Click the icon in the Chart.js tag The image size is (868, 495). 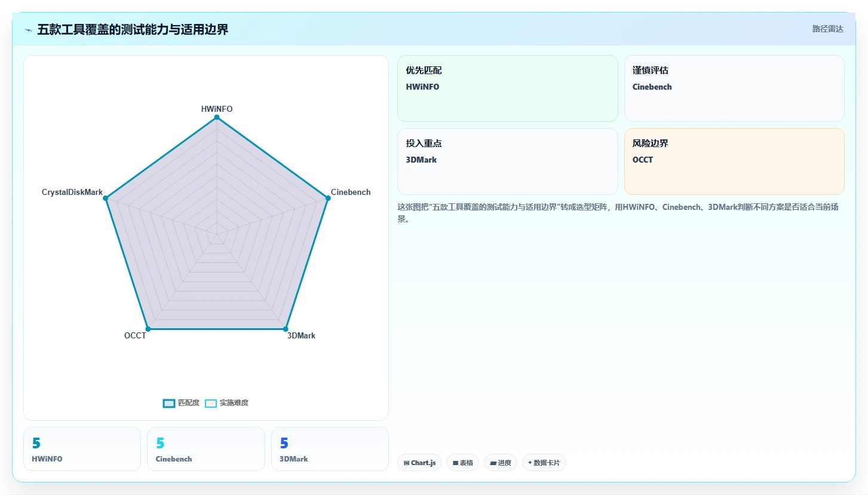407,463
